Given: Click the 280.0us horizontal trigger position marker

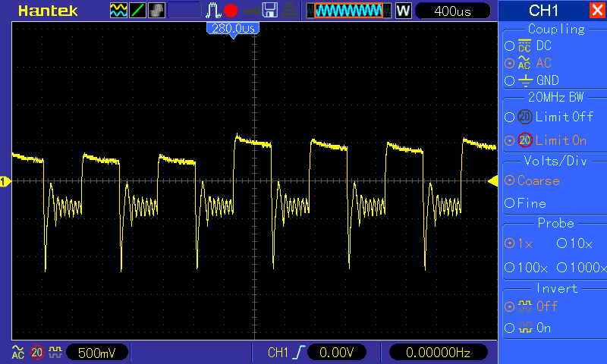Looking at the screenshot, I should coord(233,30).
